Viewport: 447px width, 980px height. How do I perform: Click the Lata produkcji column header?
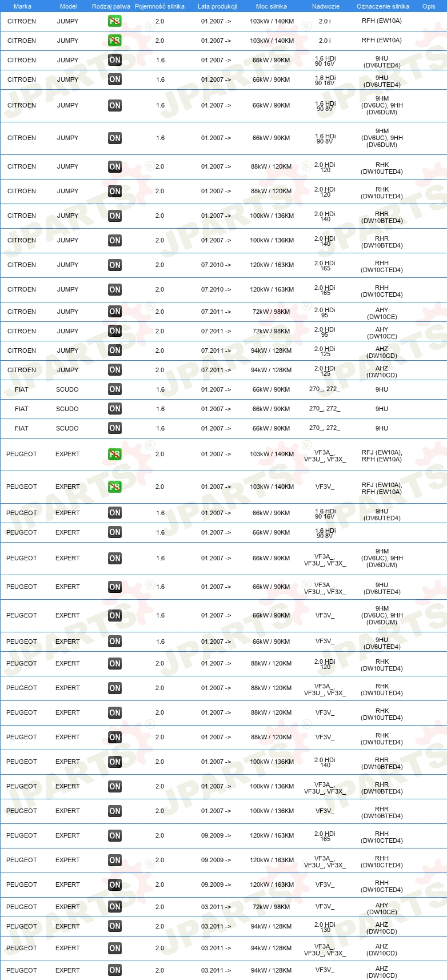[x=217, y=6]
